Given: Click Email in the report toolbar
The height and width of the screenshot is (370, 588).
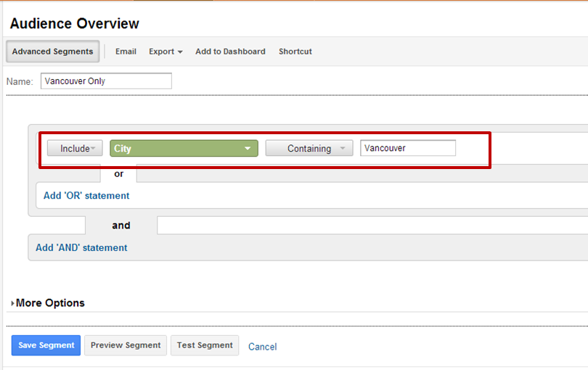Looking at the screenshot, I should tap(126, 52).
